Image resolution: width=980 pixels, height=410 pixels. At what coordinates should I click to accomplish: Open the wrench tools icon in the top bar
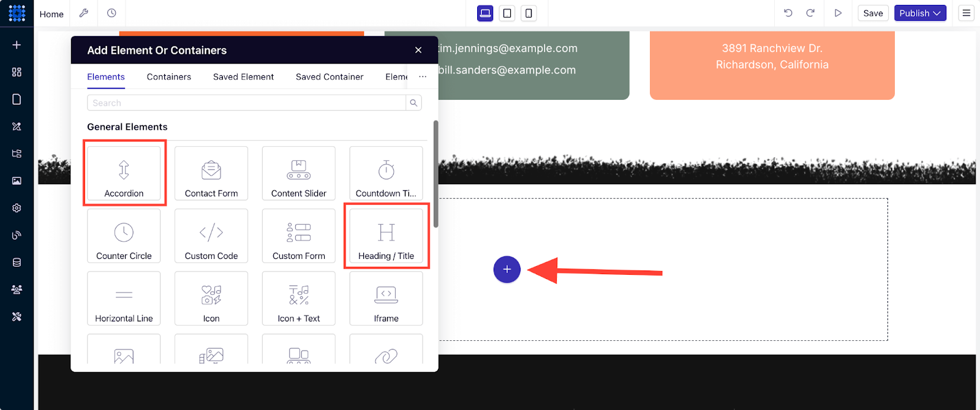pos(84,13)
